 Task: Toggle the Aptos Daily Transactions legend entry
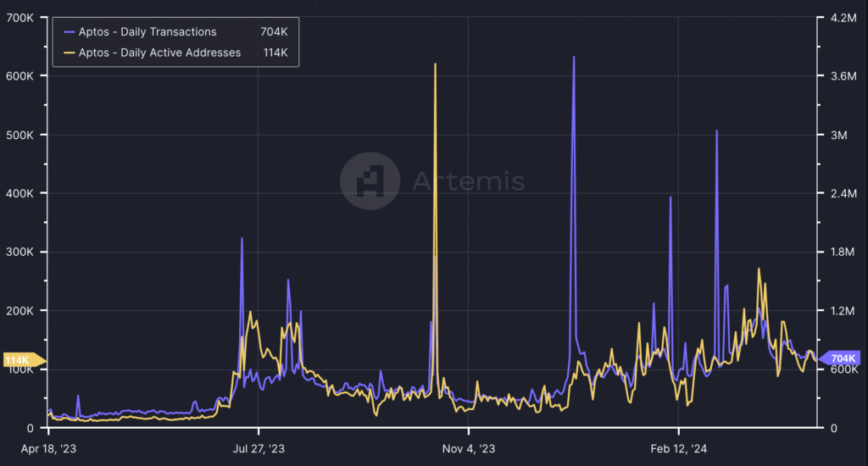[x=147, y=32]
